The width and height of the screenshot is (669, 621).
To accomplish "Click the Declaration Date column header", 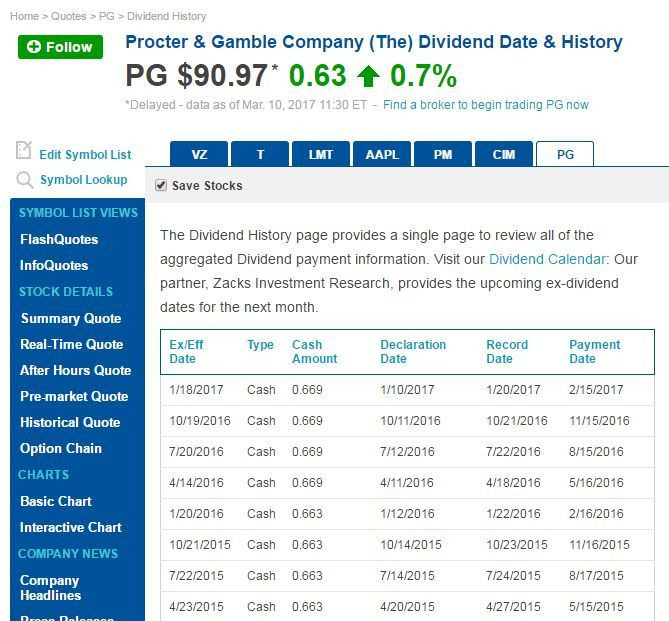I will tap(413, 352).
